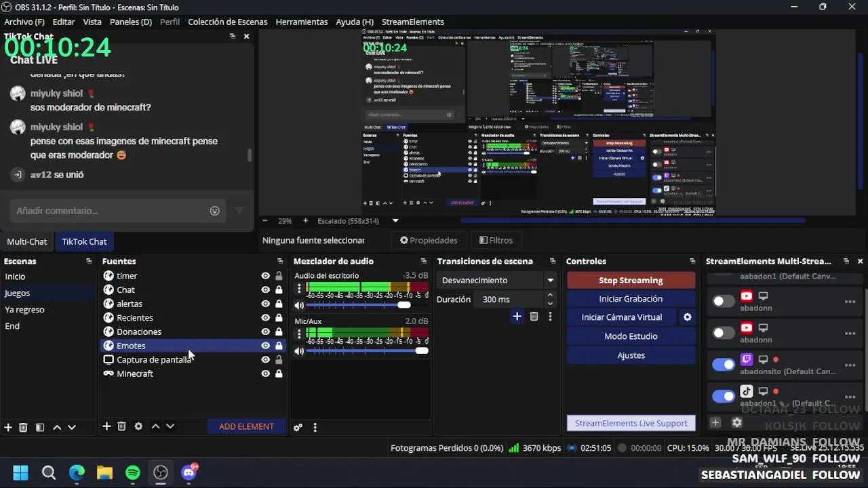868x488 pixels.
Task: Remove selected source with trash icon
Action: click(x=122, y=426)
